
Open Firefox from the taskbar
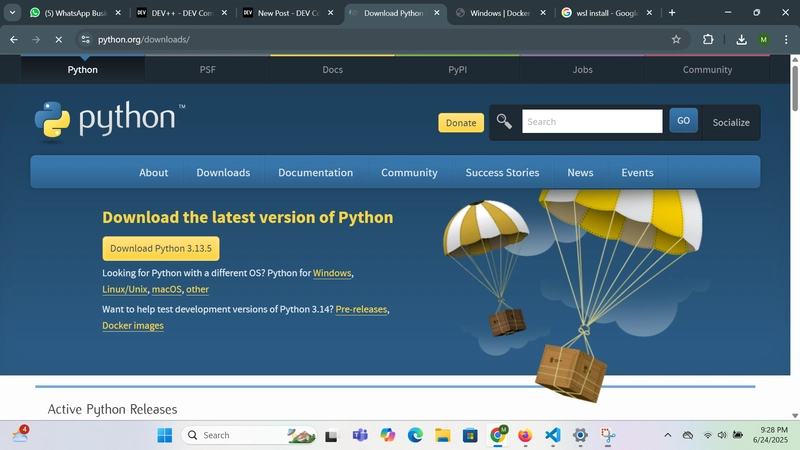tap(525, 435)
